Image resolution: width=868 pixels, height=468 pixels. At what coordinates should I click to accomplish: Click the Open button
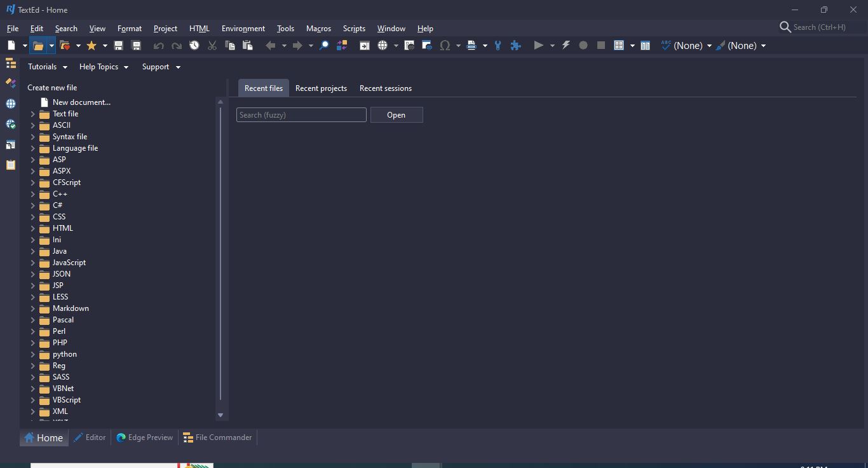(397, 115)
